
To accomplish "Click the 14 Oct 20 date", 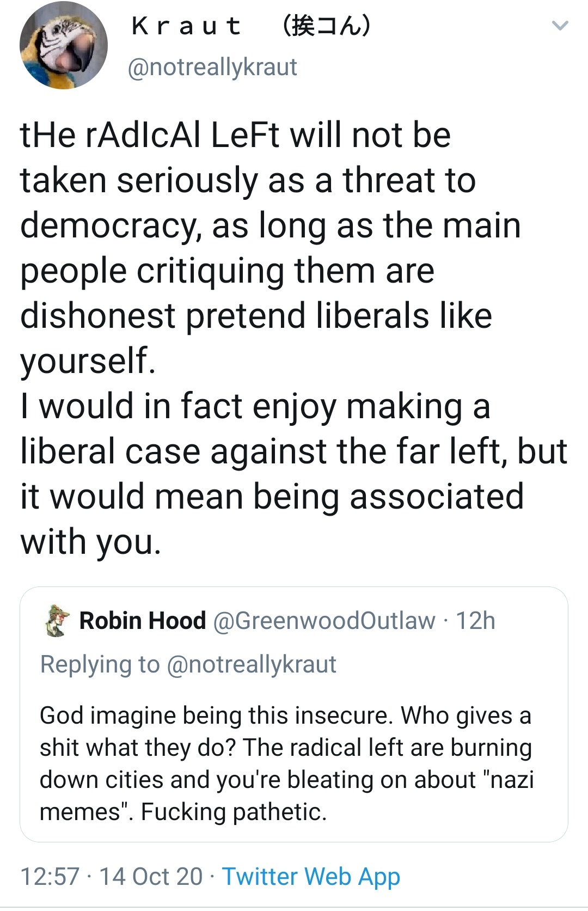I will coord(151,877).
